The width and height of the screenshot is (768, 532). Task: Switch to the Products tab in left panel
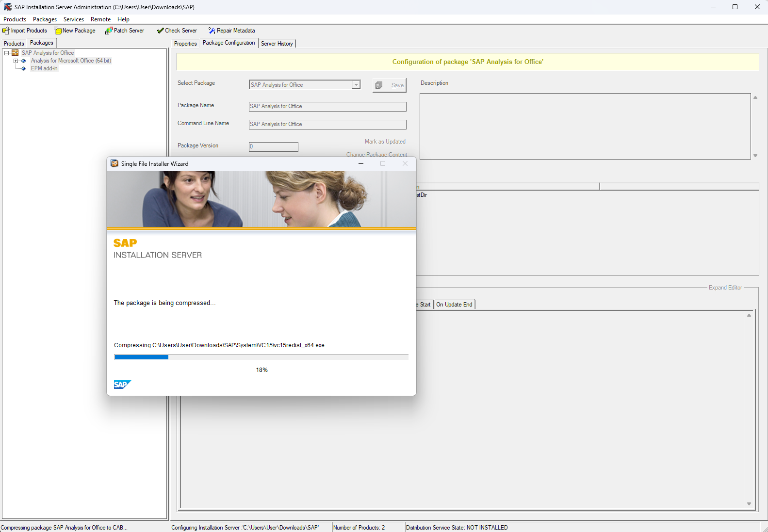14,44
